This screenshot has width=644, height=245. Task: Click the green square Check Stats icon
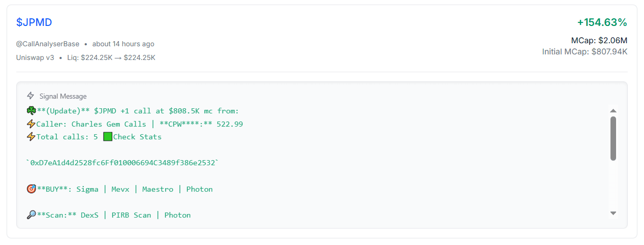(107, 137)
